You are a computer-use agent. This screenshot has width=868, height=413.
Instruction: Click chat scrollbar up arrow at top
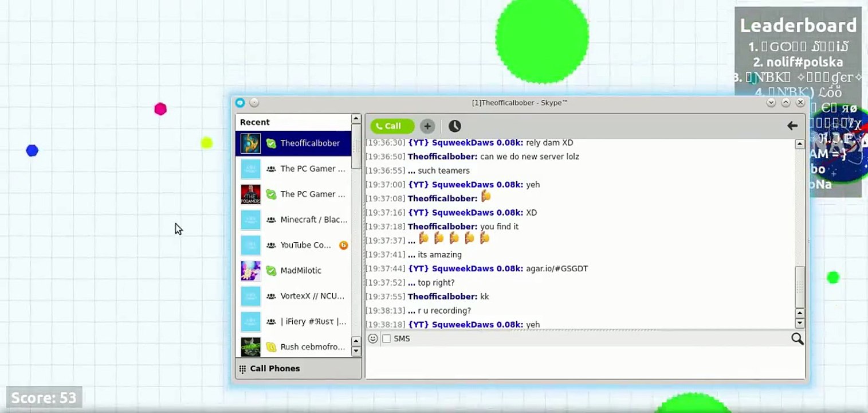800,144
